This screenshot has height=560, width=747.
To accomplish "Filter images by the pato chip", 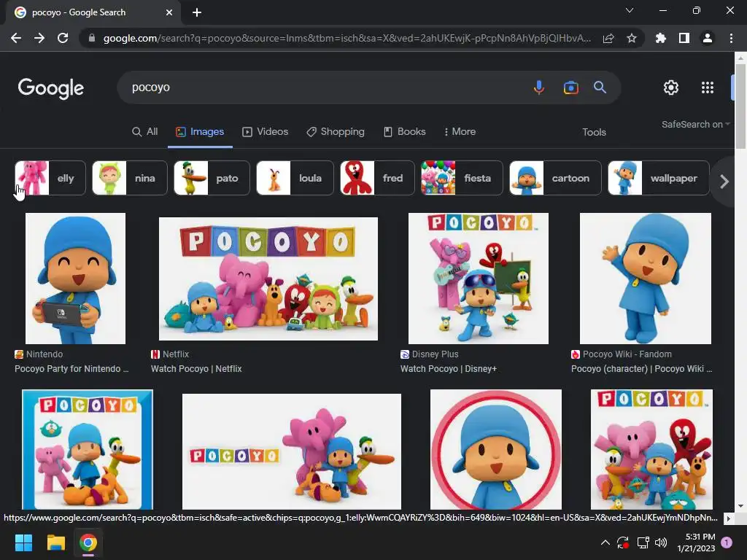I will [212, 178].
